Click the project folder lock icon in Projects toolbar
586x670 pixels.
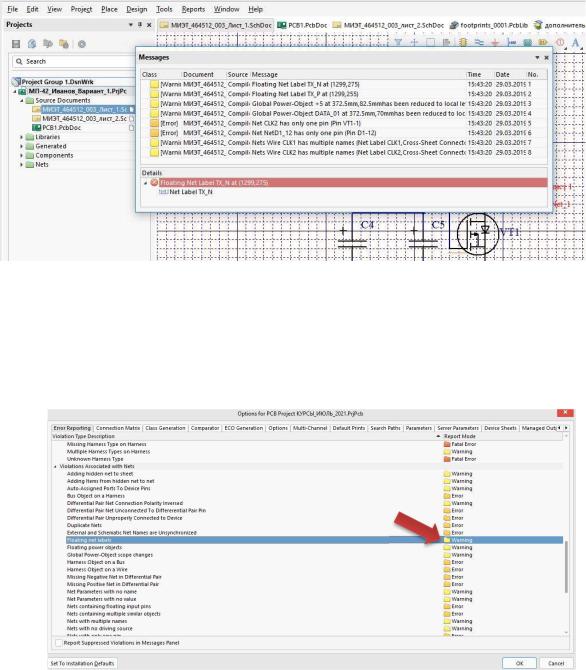coord(64,44)
